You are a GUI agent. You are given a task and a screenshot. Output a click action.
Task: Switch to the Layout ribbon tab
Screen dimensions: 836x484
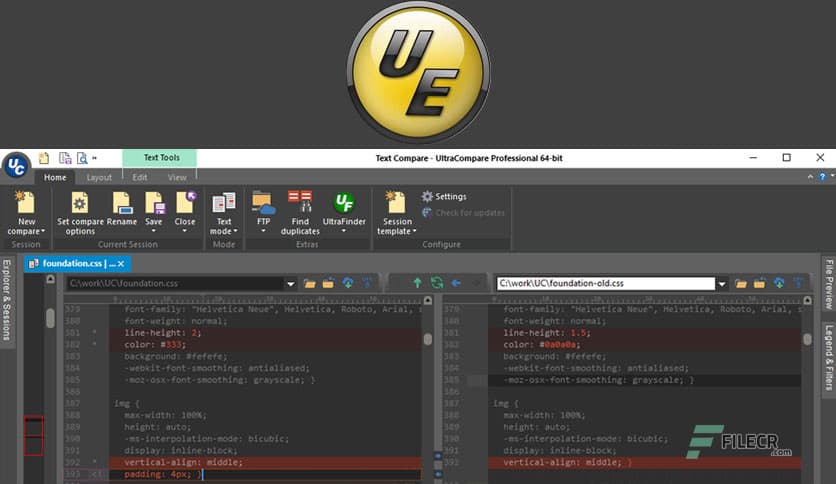[99, 178]
